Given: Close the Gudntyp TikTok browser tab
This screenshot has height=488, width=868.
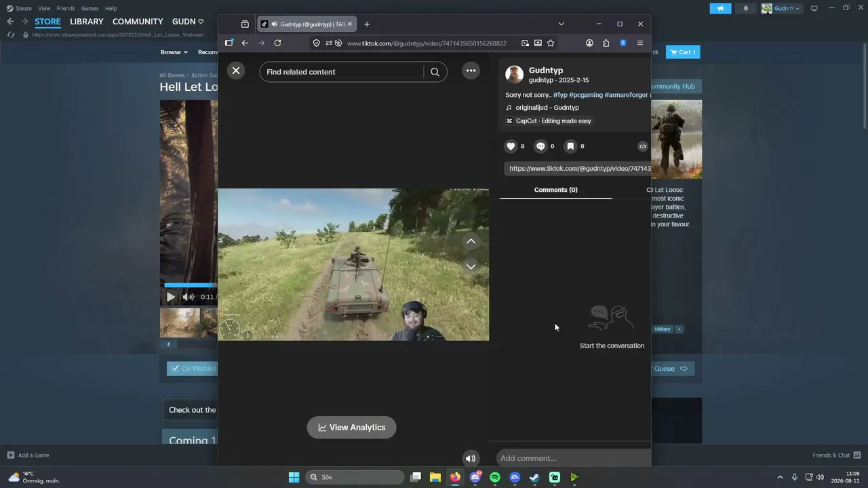Looking at the screenshot, I should (350, 24).
